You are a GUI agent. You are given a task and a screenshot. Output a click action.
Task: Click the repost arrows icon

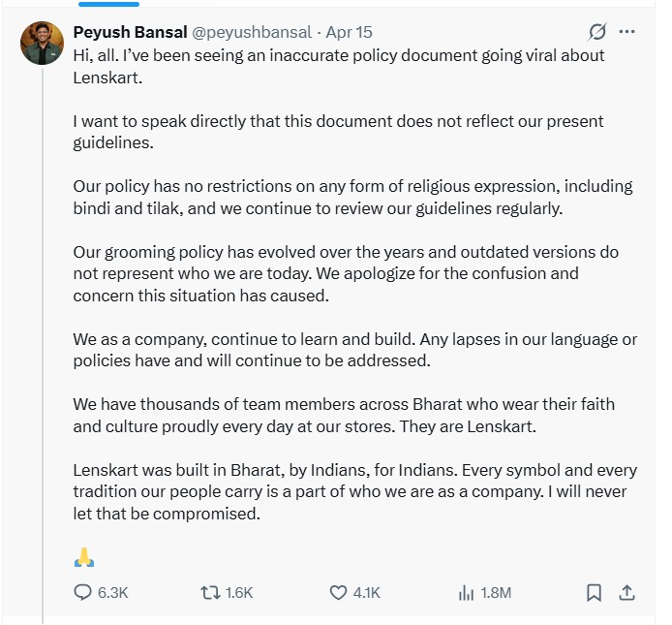(209, 592)
